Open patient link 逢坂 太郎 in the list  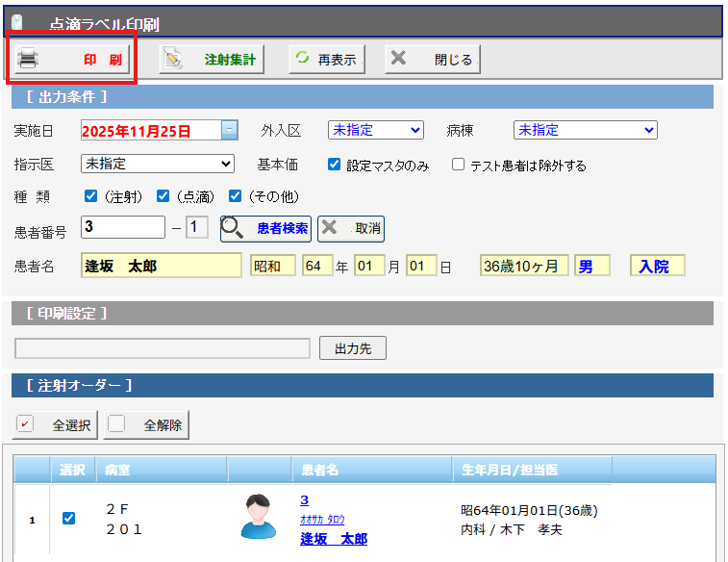pos(333,539)
